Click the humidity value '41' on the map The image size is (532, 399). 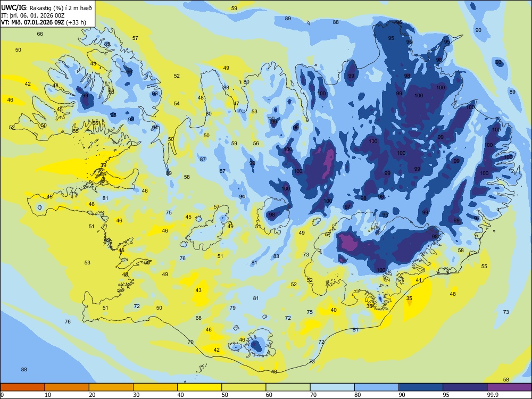419,280
